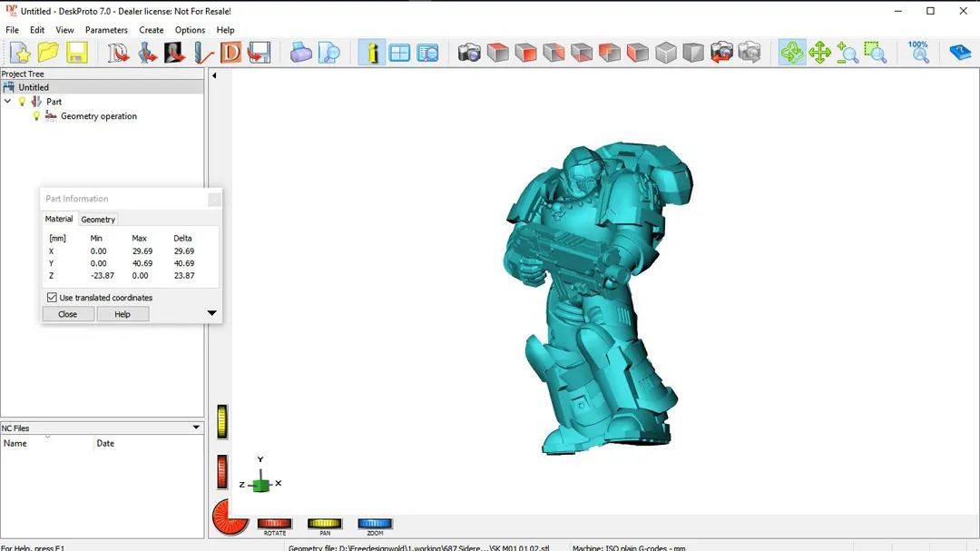Image resolution: width=980 pixels, height=551 pixels.
Task: Activate the green four-arrow pan icon
Action: 819,53
